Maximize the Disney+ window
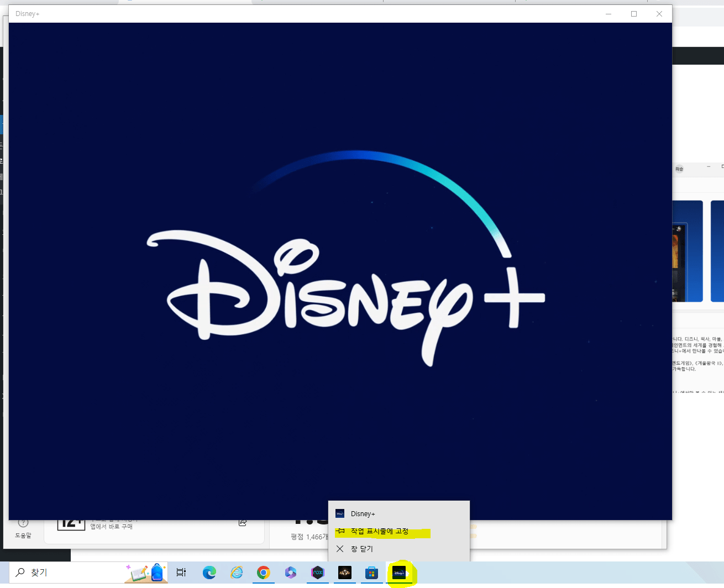The image size is (724, 588). 634,14
